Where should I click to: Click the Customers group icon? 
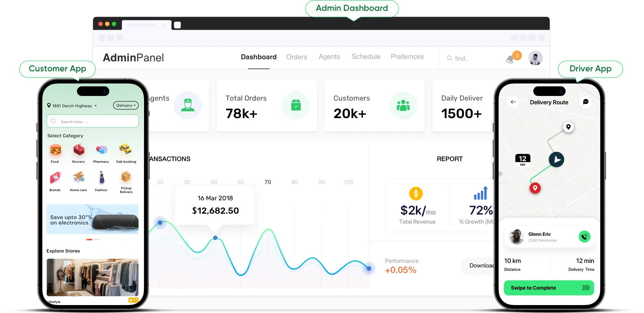(x=403, y=106)
